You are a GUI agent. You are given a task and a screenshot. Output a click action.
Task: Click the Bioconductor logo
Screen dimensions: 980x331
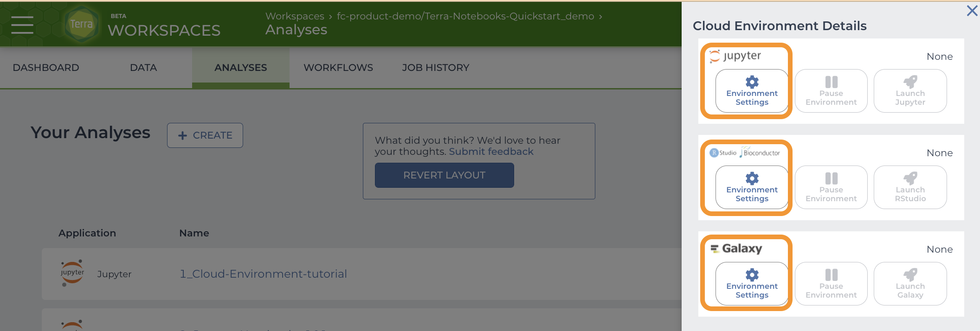click(x=760, y=153)
